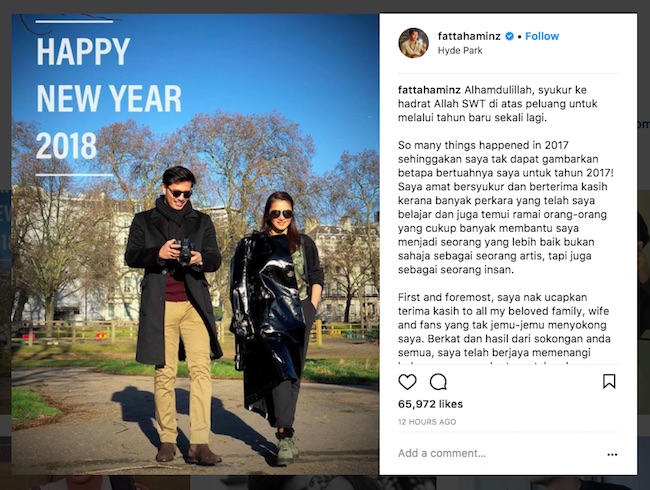The width and height of the screenshot is (650, 490).
Task: Click the caption text about 2017
Action: [506, 207]
